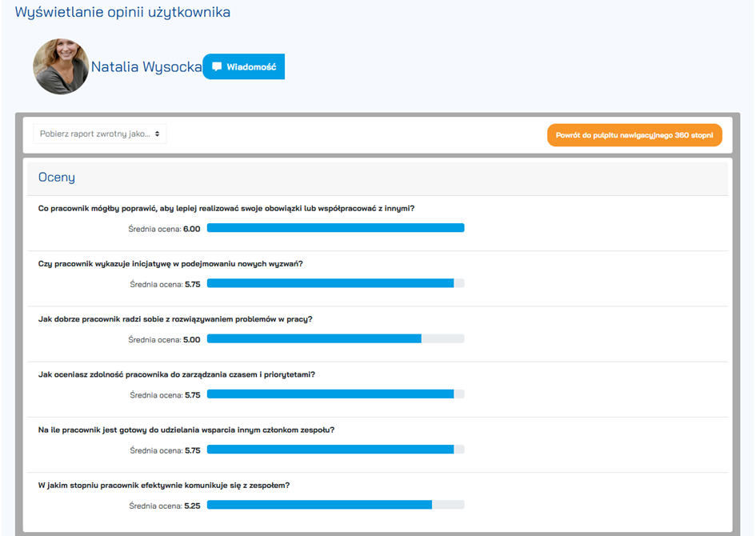Image resolution: width=756 pixels, height=536 pixels.
Task: Click the progress bar with 6.00 average rating
Action: coord(335,228)
